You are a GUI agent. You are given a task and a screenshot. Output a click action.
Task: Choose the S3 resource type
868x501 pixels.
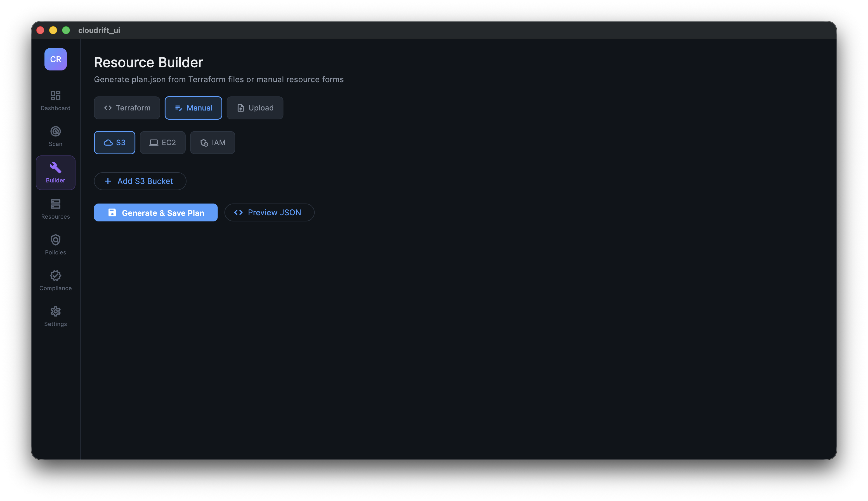click(x=114, y=143)
